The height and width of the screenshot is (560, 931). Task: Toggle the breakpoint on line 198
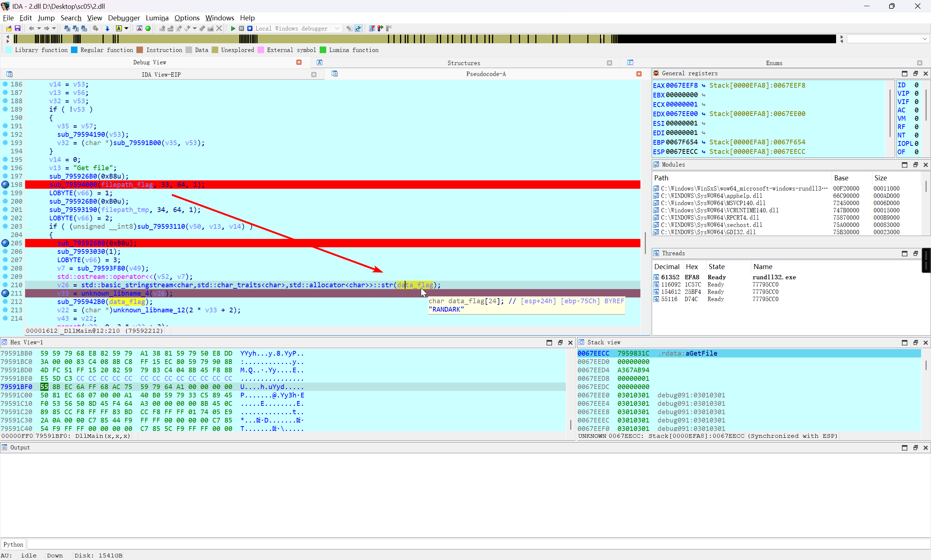click(x=5, y=184)
